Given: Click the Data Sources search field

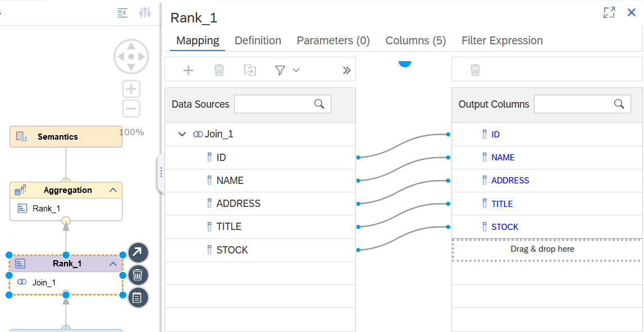Looking at the screenshot, I should coord(282,104).
